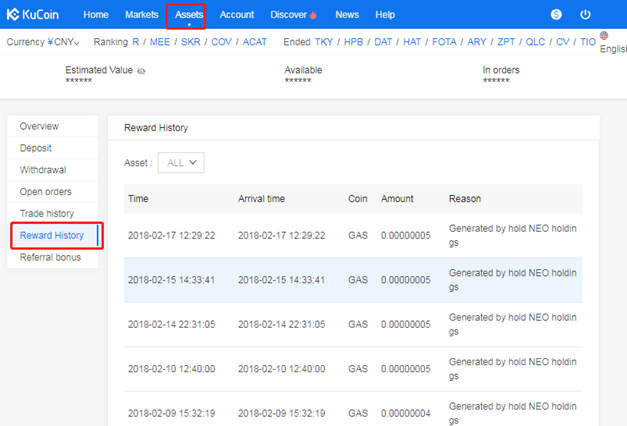Click the Reward History panel title
Image resolution: width=627 pixels, height=426 pixels.
coord(156,128)
